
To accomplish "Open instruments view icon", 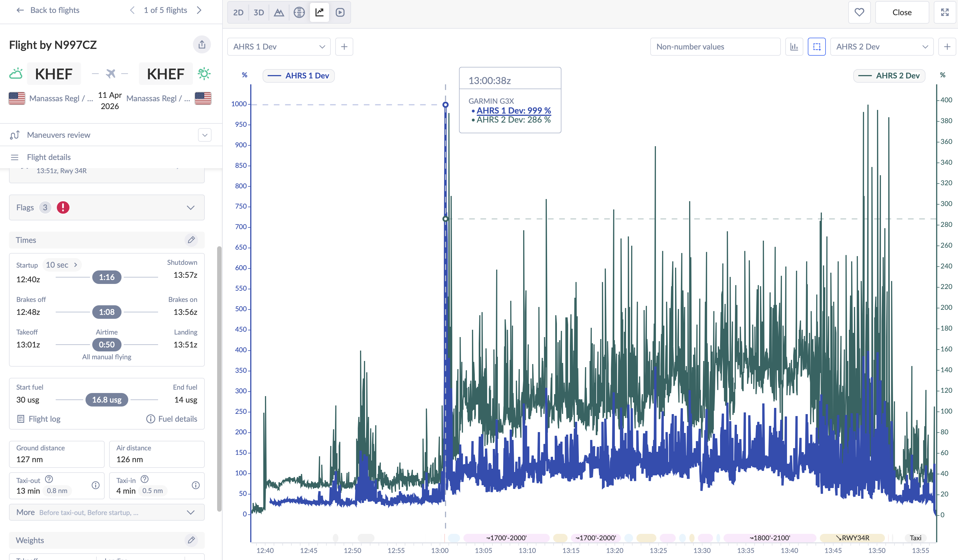I will (299, 13).
